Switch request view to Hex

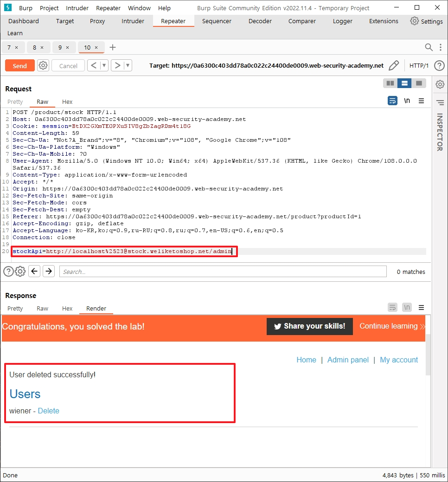click(67, 101)
